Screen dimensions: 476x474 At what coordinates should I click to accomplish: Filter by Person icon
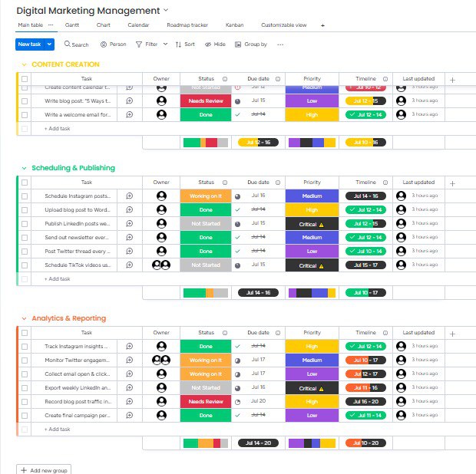[x=104, y=44]
